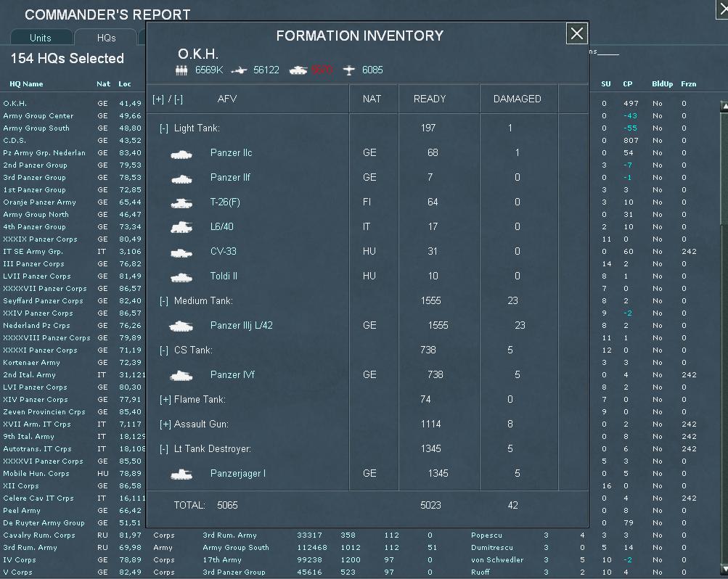The width and height of the screenshot is (728, 579).
Task: Select Kortenaer Army HQ row
Action: tap(31, 362)
